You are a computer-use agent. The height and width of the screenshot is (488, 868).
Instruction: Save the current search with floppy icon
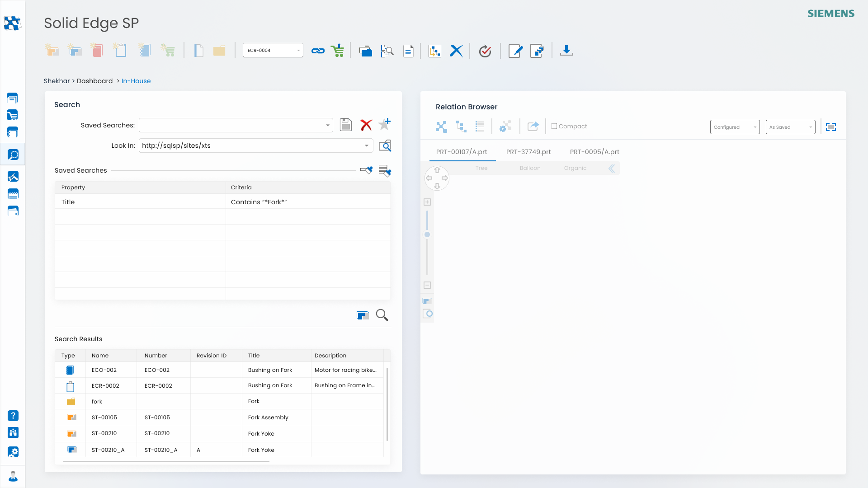click(x=346, y=125)
